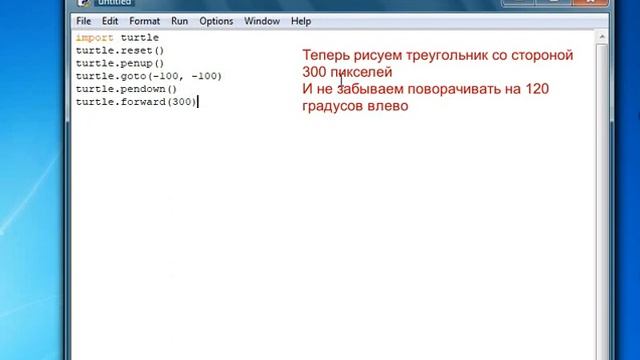
Task: Click the 'turtle.penup()' line
Action: click(x=120, y=64)
